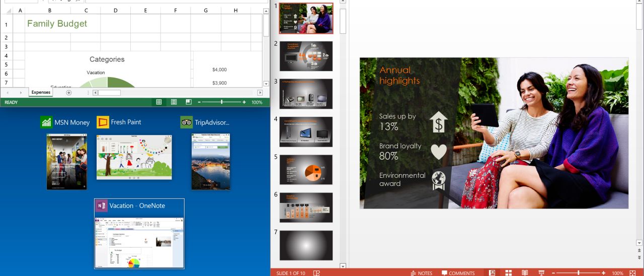Click the MSN Money app icon
644x276 pixels.
(46, 122)
